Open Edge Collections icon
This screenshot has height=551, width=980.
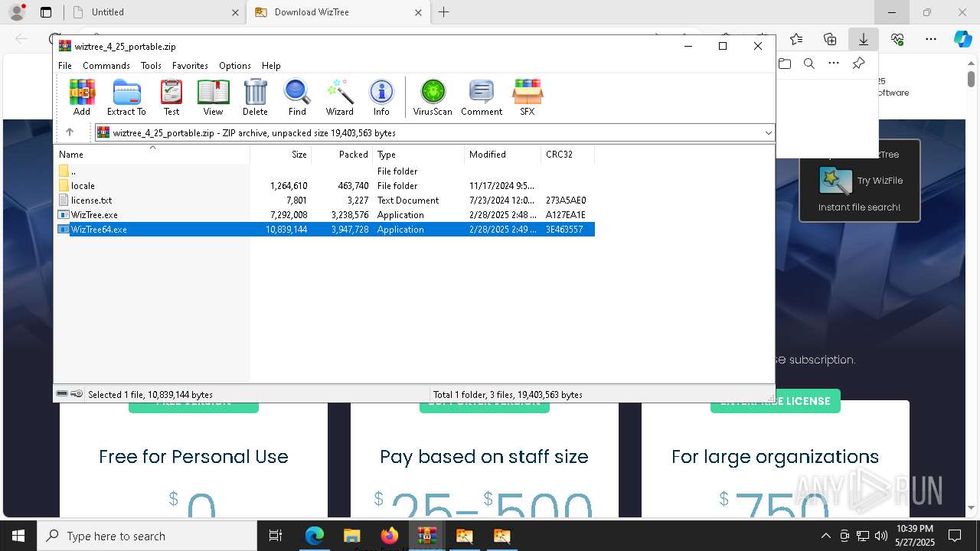click(830, 39)
